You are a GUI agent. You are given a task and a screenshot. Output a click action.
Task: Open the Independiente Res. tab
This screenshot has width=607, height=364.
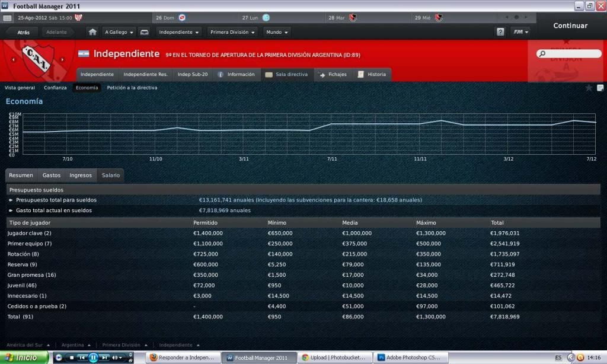pyautogui.click(x=146, y=74)
